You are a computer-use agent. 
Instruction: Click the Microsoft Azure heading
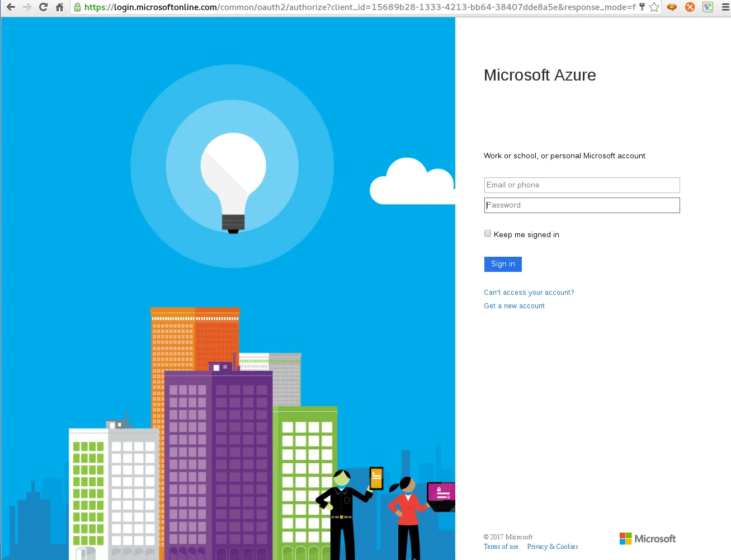click(x=540, y=75)
